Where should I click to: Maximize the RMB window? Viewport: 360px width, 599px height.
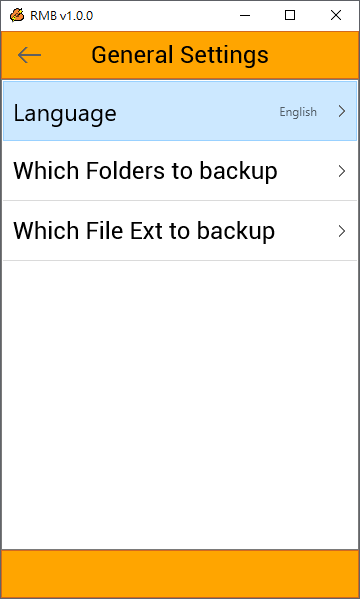tap(290, 15)
